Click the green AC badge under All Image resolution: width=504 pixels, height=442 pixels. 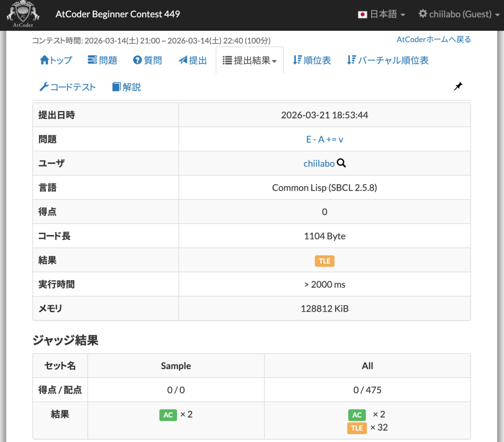(x=357, y=415)
